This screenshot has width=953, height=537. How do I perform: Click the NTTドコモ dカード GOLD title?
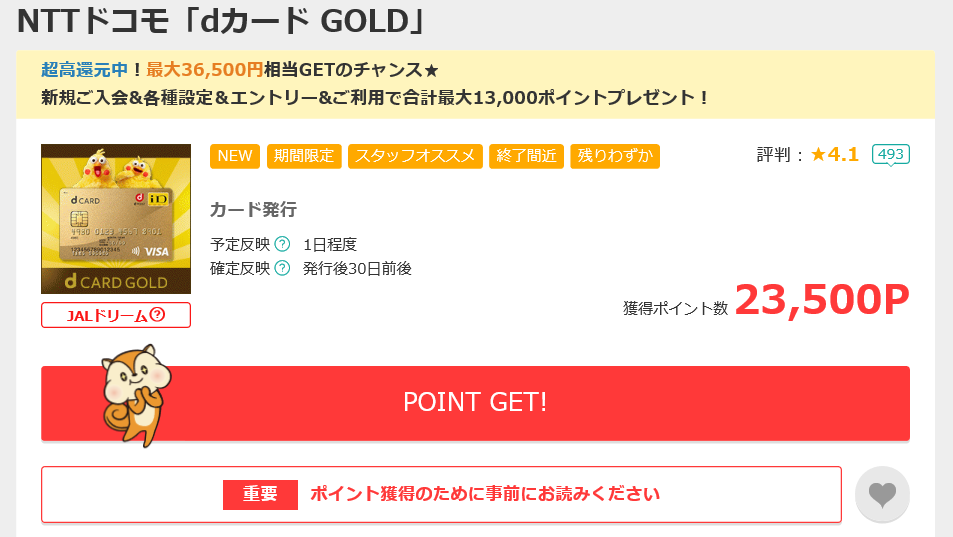pos(221,21)
